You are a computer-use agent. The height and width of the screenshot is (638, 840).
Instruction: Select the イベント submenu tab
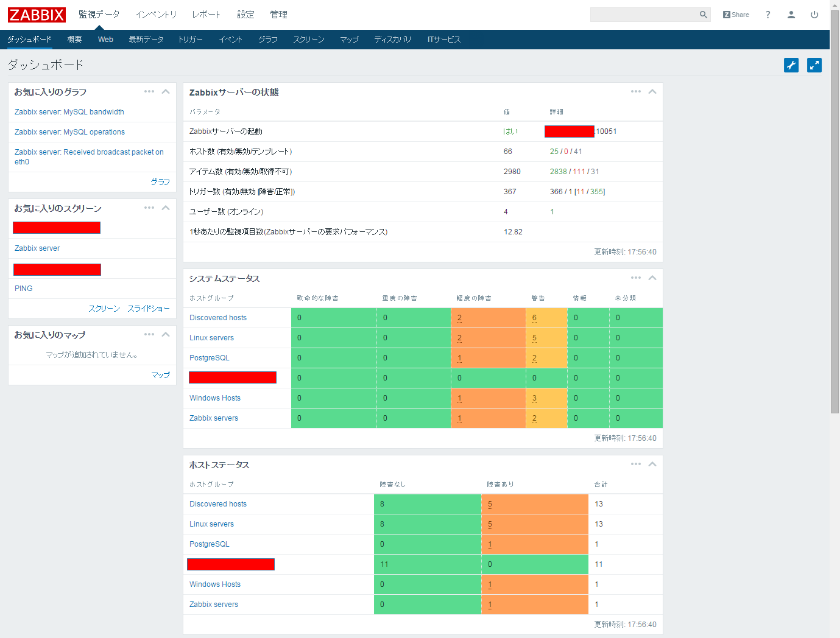pos(231,40)
